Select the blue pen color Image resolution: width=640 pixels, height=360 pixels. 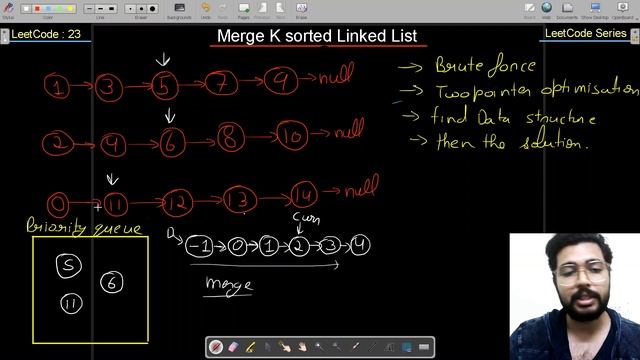(48, 9)
